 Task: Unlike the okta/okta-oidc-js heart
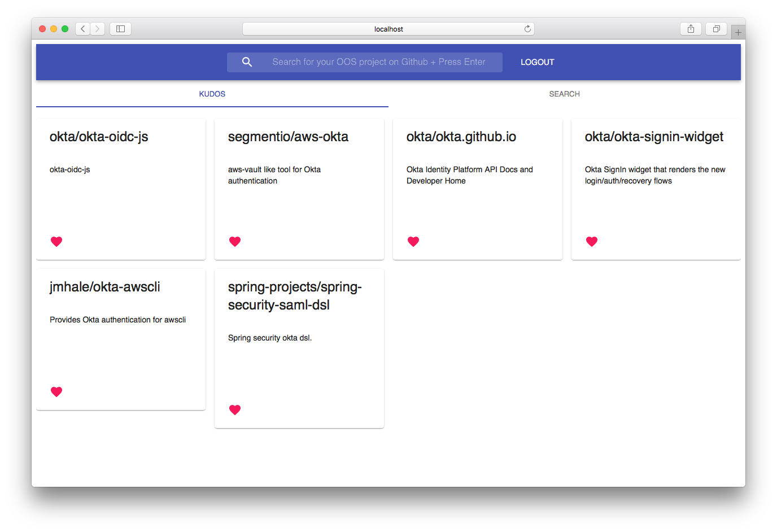(56, 242)
